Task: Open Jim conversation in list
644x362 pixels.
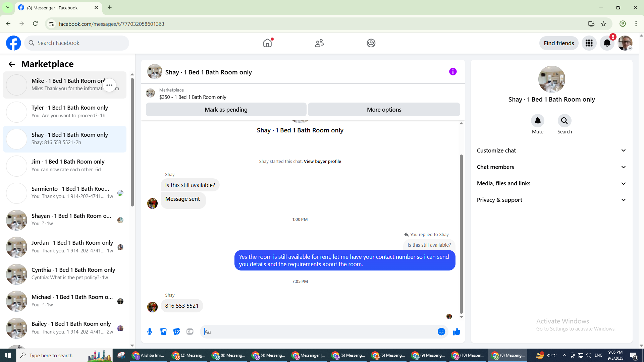Action: coord(65,166)
